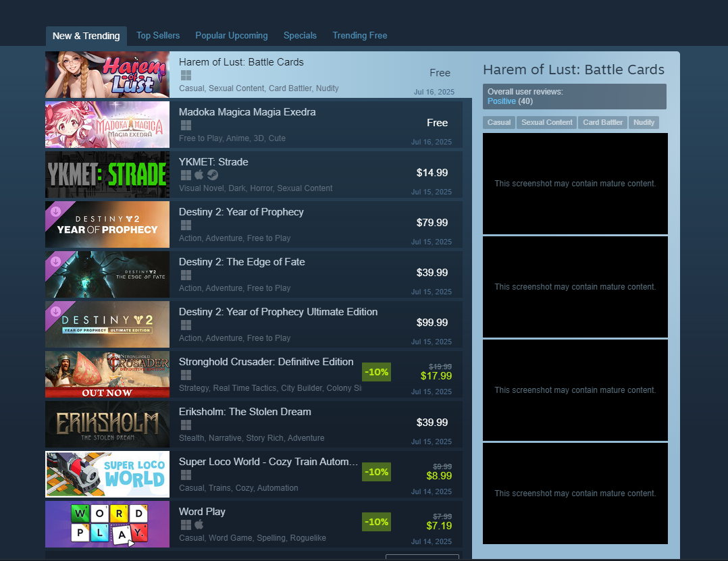This screenshot has width=728, height=561.
Task: Click the Windows icon under Destiny 2: The Edge of Fate
Action: tap(186, 275)
